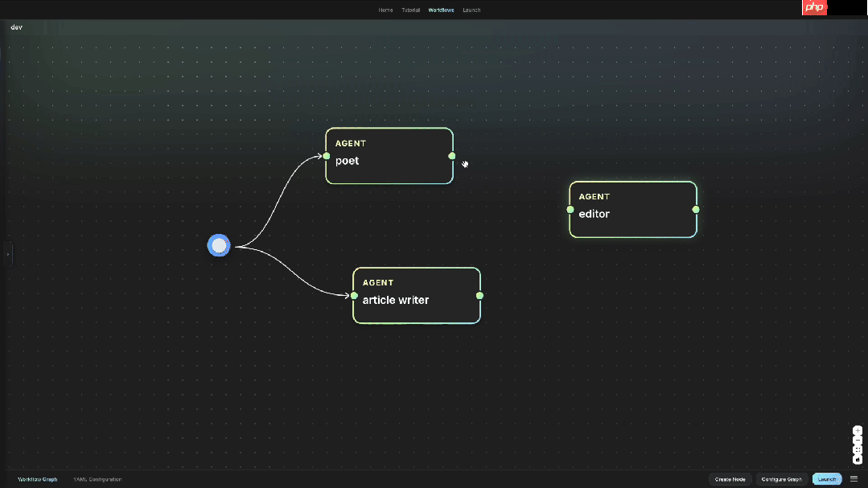Viewport: 868px width, 488px height.
Task: Click the zoom out minus icon
Action: click(x=858, y=441)
